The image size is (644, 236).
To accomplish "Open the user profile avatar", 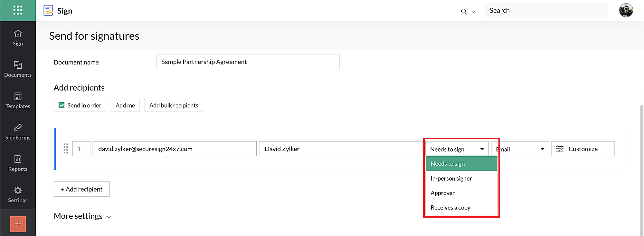I will 626,10.
